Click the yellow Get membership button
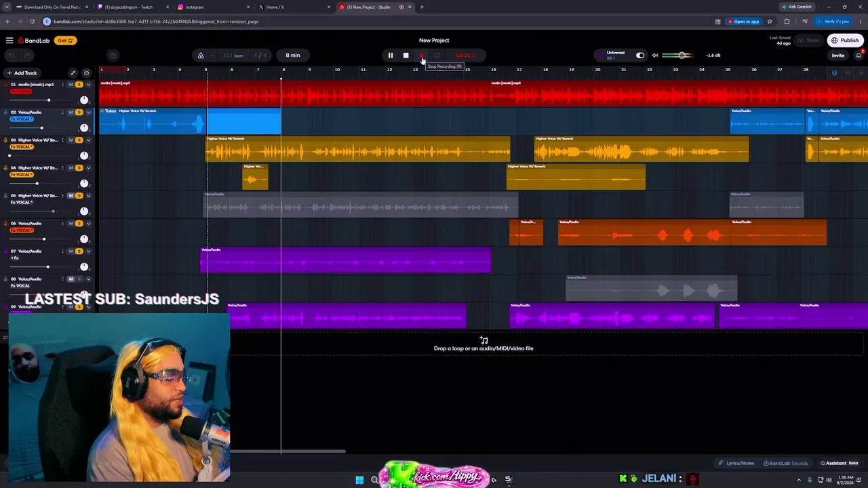 66,41
